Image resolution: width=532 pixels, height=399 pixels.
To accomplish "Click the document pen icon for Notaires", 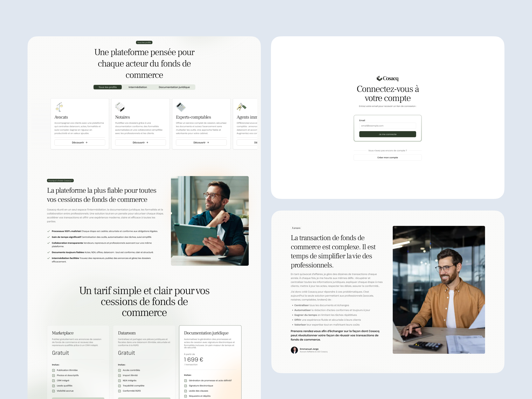I will pyautogui.click(x=120, y=107).
